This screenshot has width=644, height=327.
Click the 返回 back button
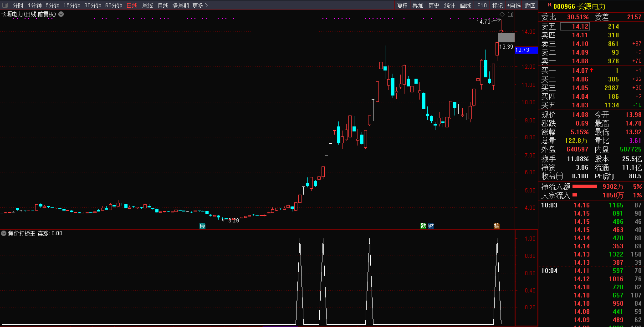coord(530,5)
